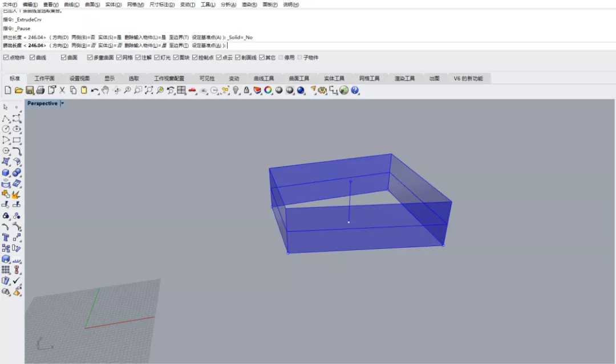Click the Undo arrow icon
The height and width of the screenshot is (364, 616).
[94, 90]
